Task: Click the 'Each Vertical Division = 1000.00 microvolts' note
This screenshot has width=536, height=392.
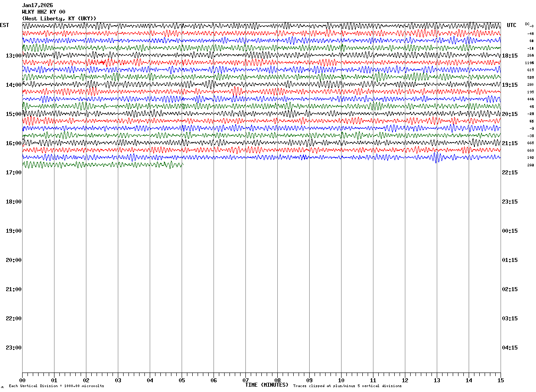Action: click(56, 386)
